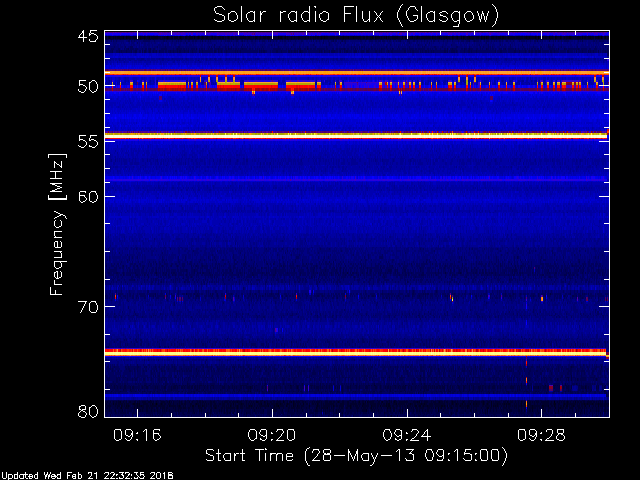Click the 09:28 time tick label
The height and width of the screenshot is (480, 640).
542,435
